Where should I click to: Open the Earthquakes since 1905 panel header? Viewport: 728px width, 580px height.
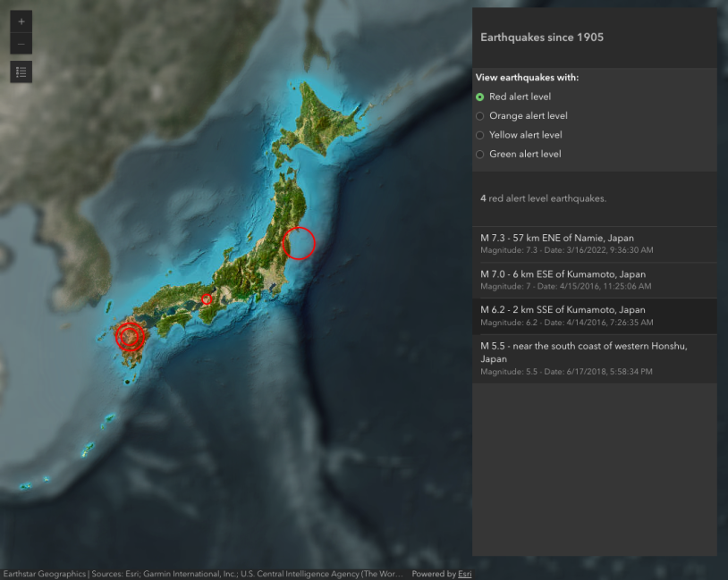(x=541, y=38)
